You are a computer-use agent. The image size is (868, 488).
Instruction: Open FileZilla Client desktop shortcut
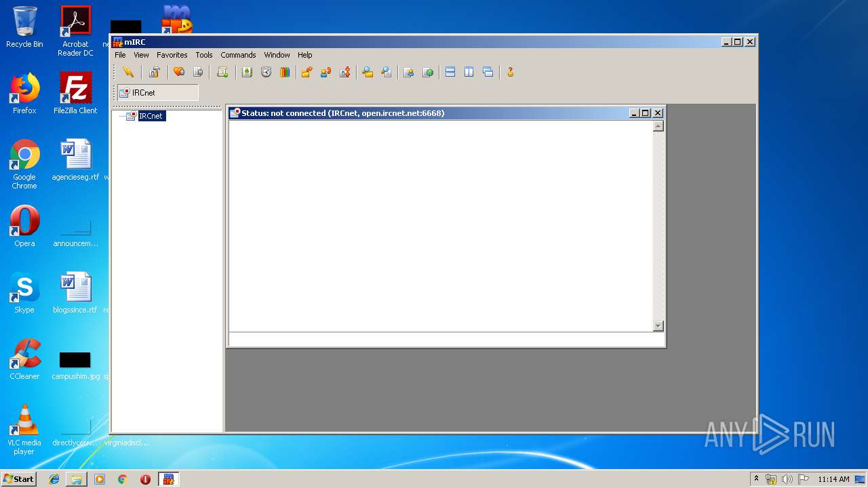tap(75, 94)
